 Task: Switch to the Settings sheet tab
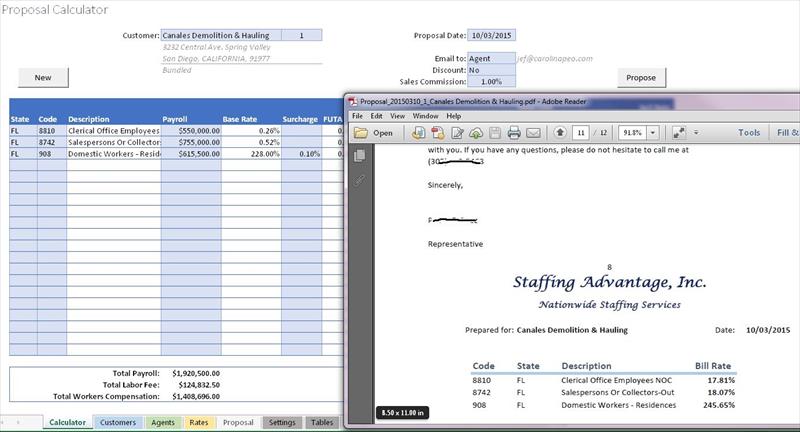[282, 422]
